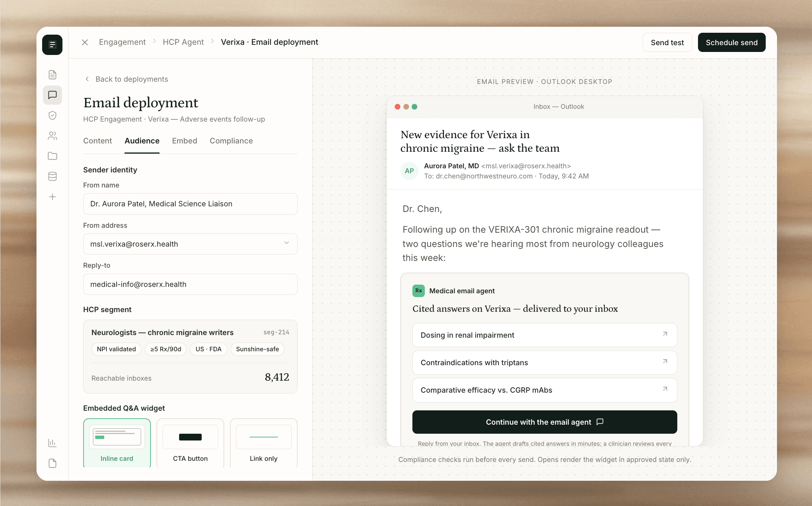This screenshot has width=812, height=506.
Task: Select the Inline card widget option
Action: point(117,443)
